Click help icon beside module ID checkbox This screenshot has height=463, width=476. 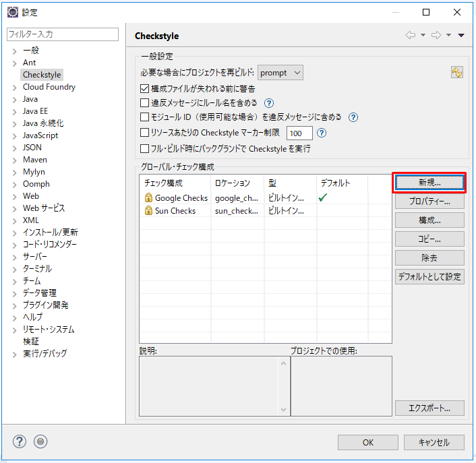coord(353,117)
